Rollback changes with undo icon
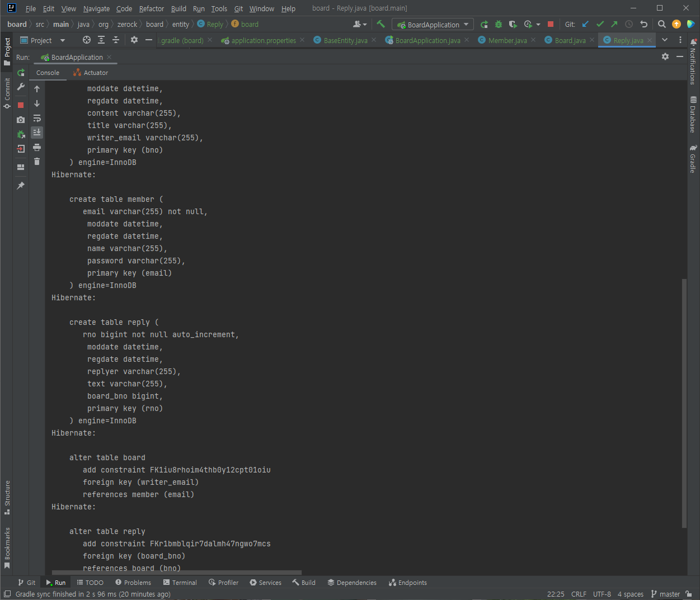 pyautogui.click(x=643, y=24)
